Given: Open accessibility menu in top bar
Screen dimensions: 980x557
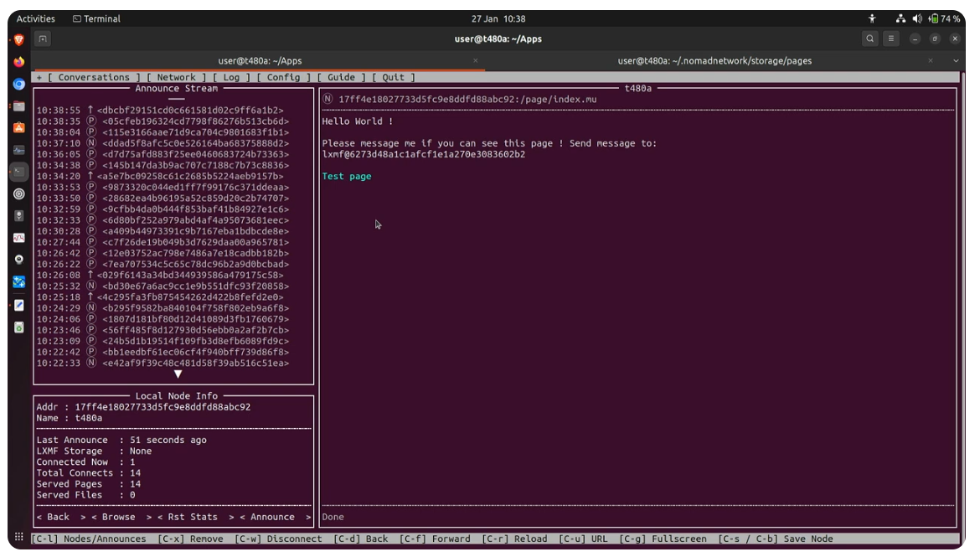Looking at the screenshot, I should click(x=872, y=18).
